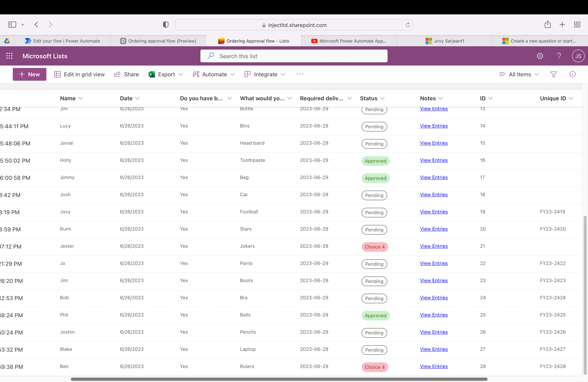Screen dimensions: 588x382
Task: Open the filter pane funnel icon
Action: coord(553,74)
